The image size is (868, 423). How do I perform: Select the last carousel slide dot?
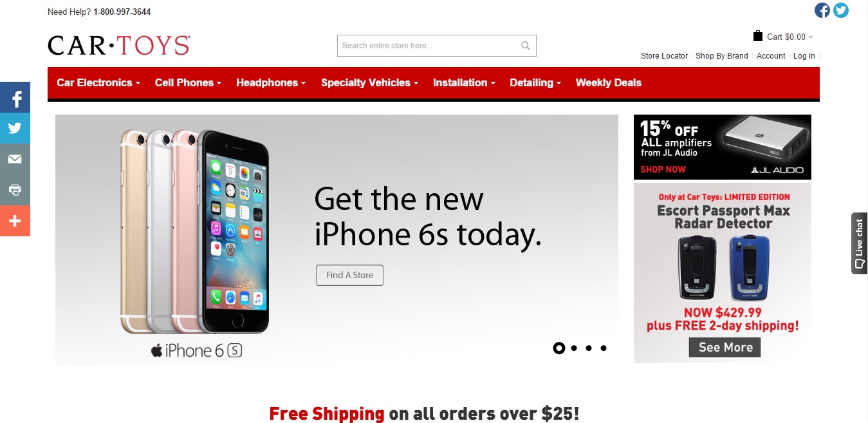[604, 348]
